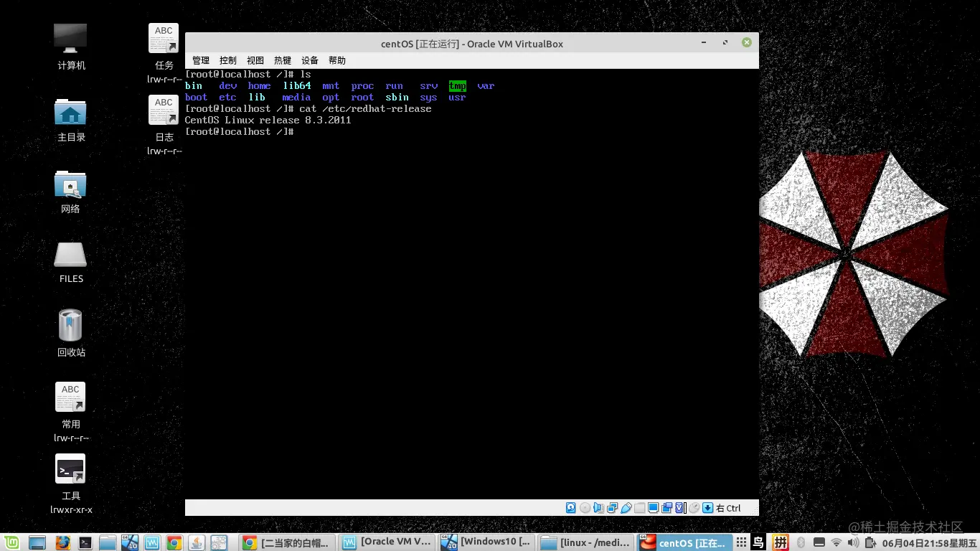The image size is (980, 551).
Task: Click the single-monitor display indicator in VirtualBox status bar
Action: click(653, 508)
